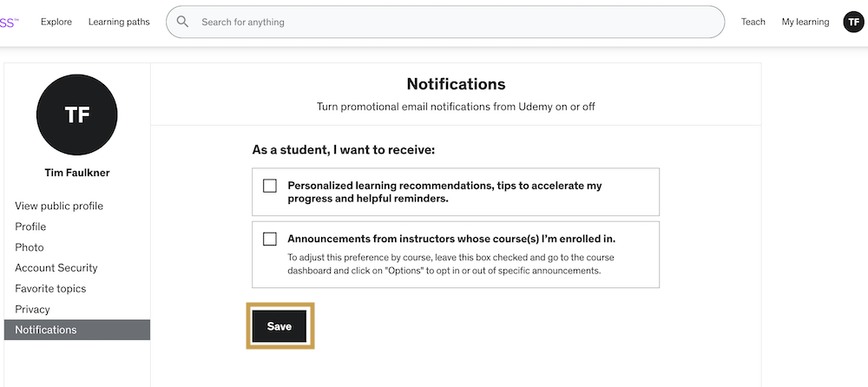
Task: Click the Teach link
Action: (753, 22)
